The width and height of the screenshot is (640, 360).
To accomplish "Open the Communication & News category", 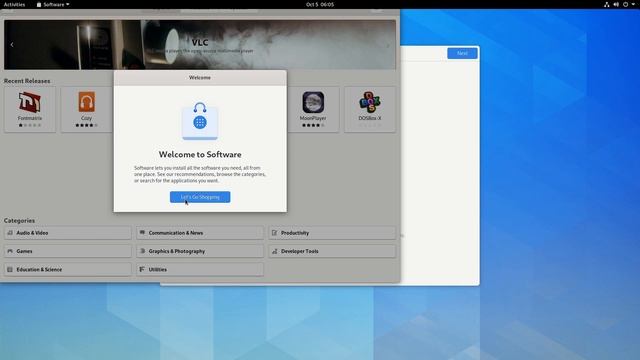I will click(x=200, y=233).
